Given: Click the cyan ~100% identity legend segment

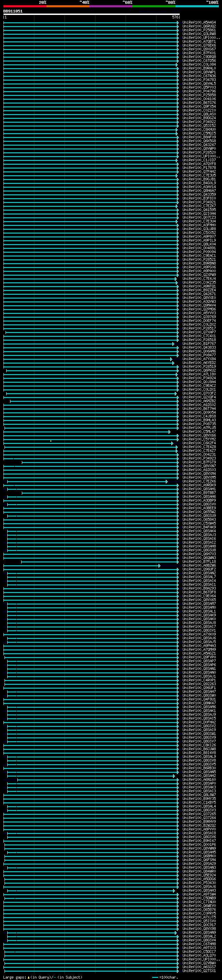Looking at the screenshot, I should (x=197, y=6).
